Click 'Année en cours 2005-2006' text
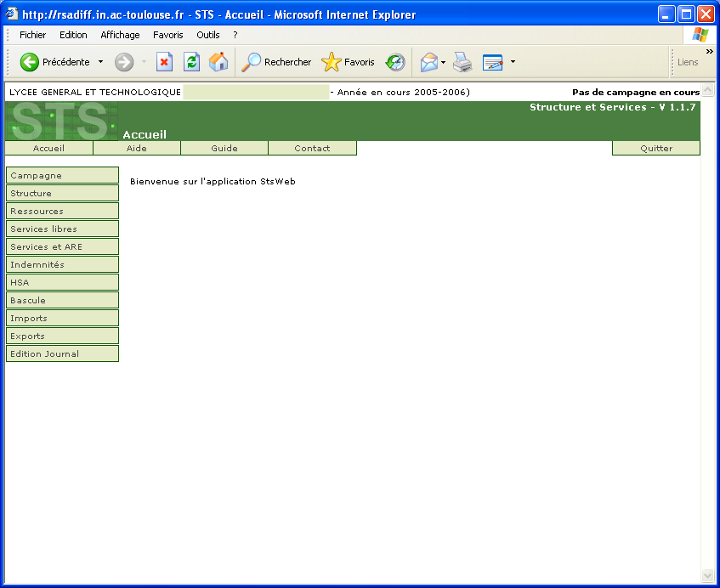 (402, 93)
